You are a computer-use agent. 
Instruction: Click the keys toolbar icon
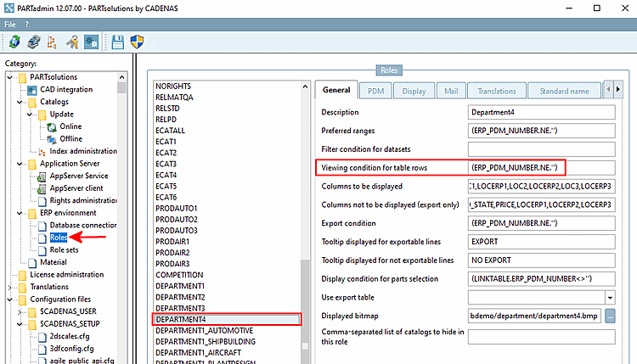tap(72, 42)
